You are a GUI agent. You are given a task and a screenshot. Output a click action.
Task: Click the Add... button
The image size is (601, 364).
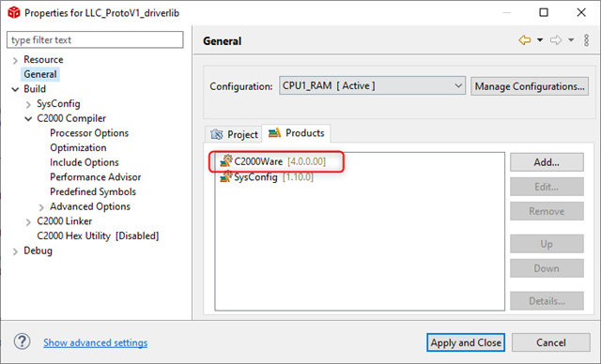pos(547,162)
